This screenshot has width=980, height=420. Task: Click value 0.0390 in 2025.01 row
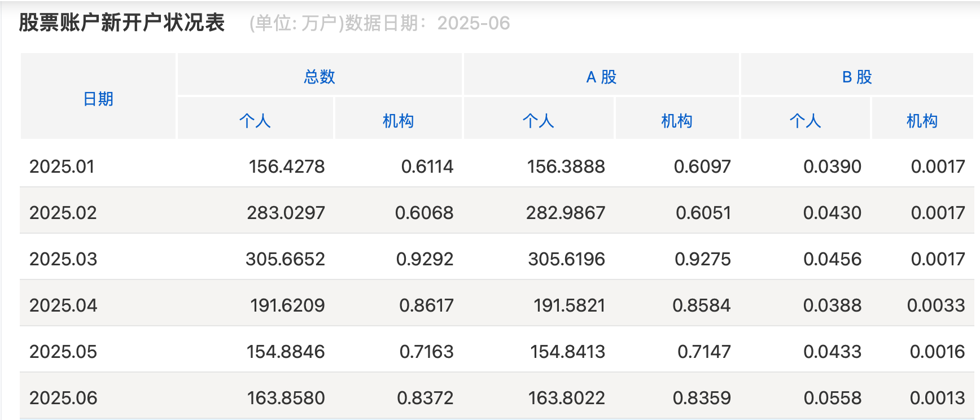coord(833,167)
